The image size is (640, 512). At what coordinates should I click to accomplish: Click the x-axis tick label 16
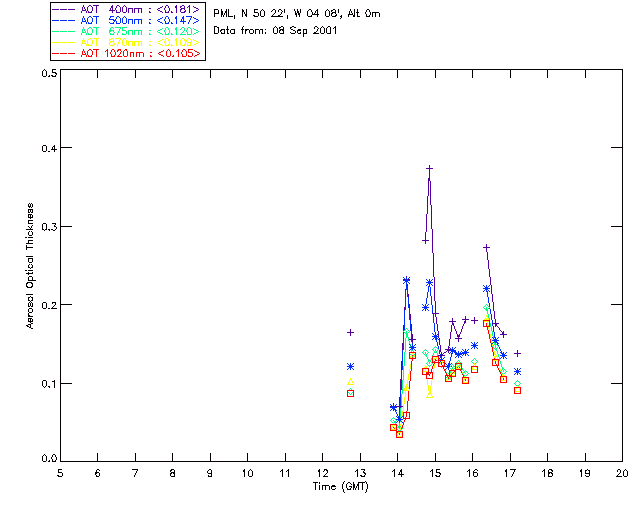(x=473, y=473)
